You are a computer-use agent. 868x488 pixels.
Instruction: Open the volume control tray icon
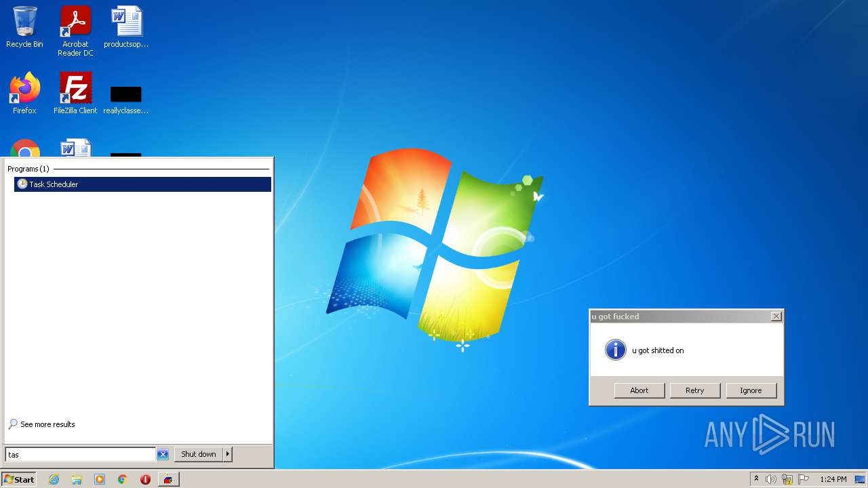(x=771, y=479)
